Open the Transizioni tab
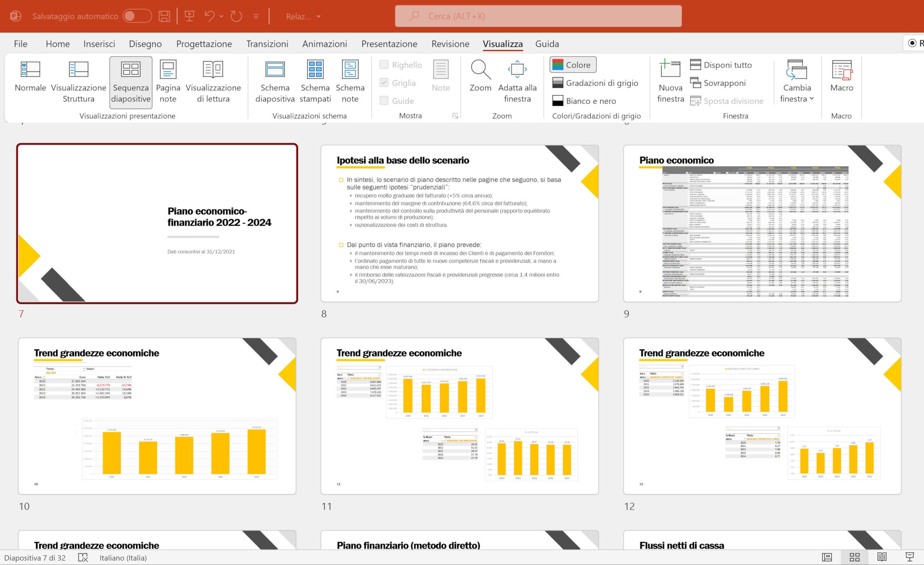Image resolution: width=924 pixels, height=565 pixels. (x=267, y=44)
